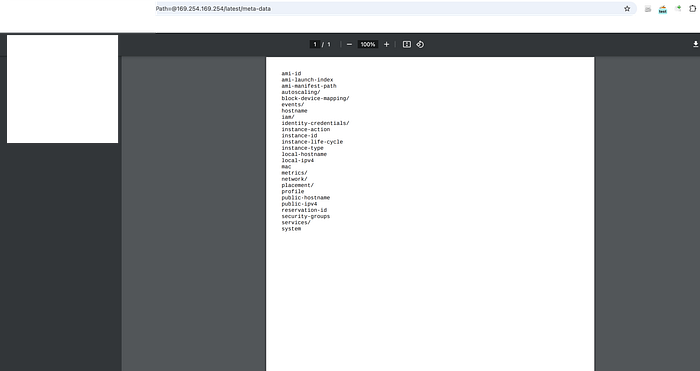Zoom out with the minus button
The width and height of the screenshot is (700, 371).
click(349, 44)
